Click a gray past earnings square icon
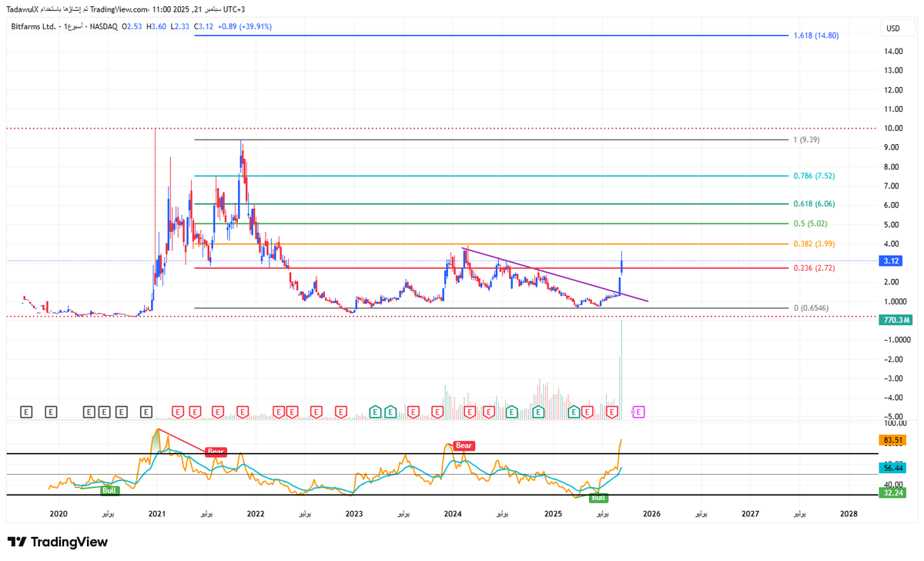Image resolution: width=924 pixels, height=561 pixels. 26,412
